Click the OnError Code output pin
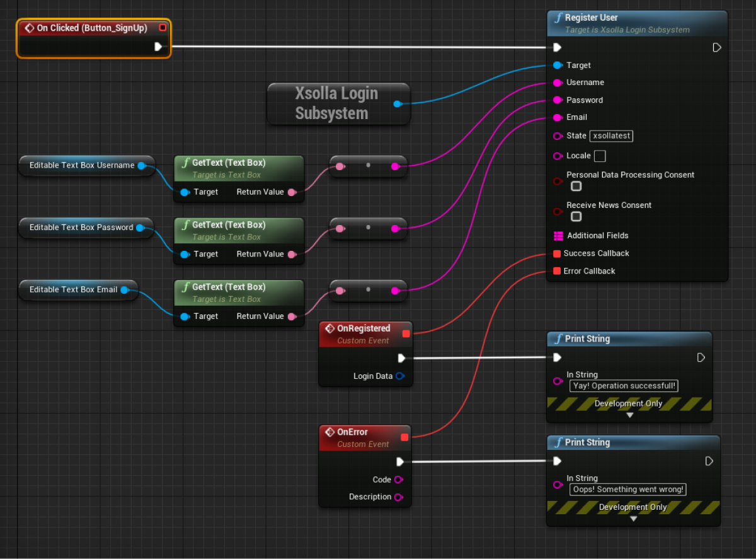 point(398,480)
